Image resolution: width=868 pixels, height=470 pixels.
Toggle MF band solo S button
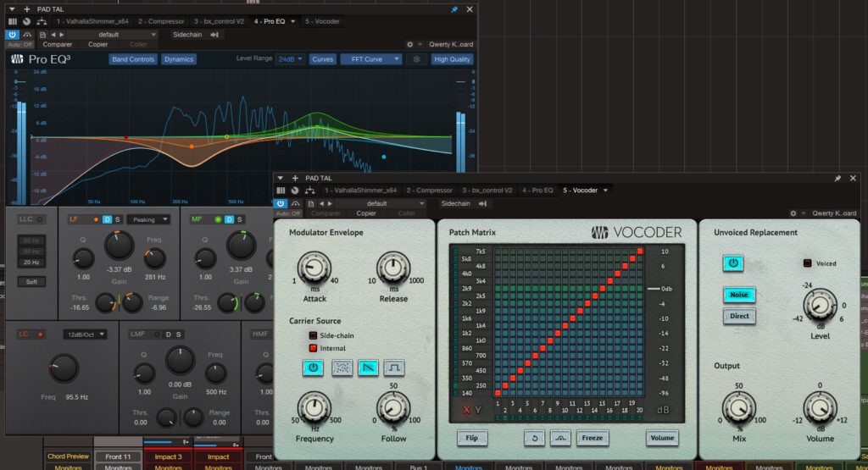[x=240, y=219]
